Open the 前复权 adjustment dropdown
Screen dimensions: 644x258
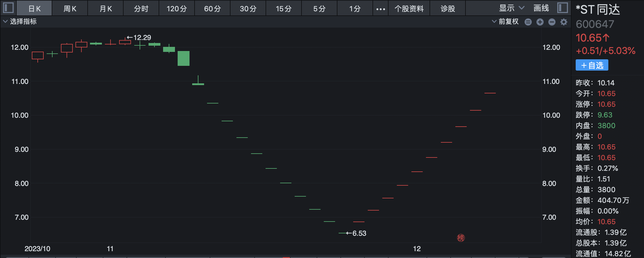505,22
